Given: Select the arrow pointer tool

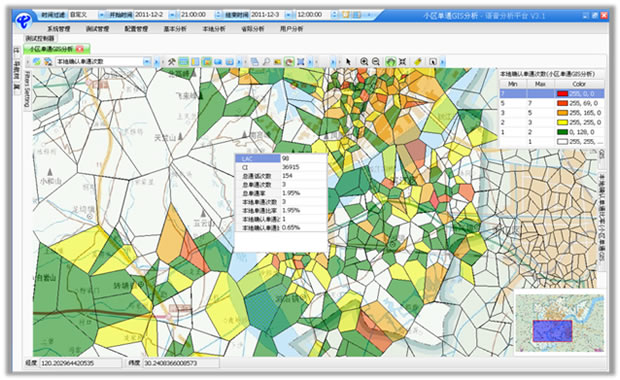Looking at the screenshot, I should coord(348,62).
